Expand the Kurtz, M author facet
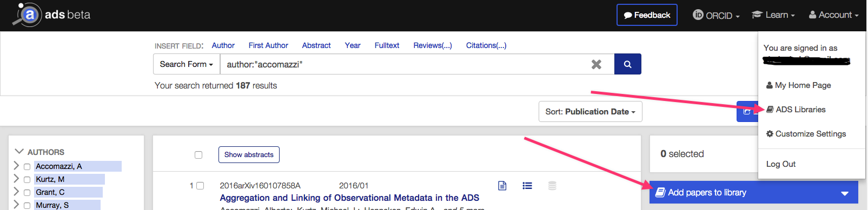The height and width of the screenshot is (210, 868). click(x=16, y=179)
